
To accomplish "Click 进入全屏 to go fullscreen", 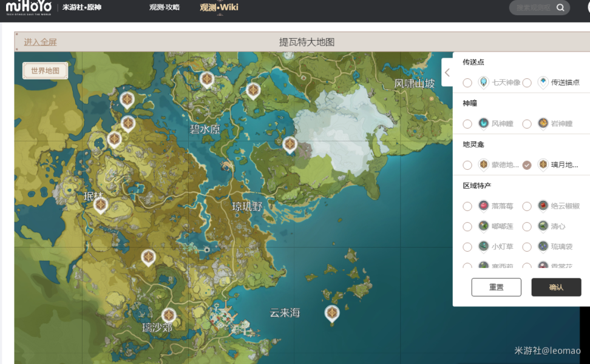I will [40, 42].
